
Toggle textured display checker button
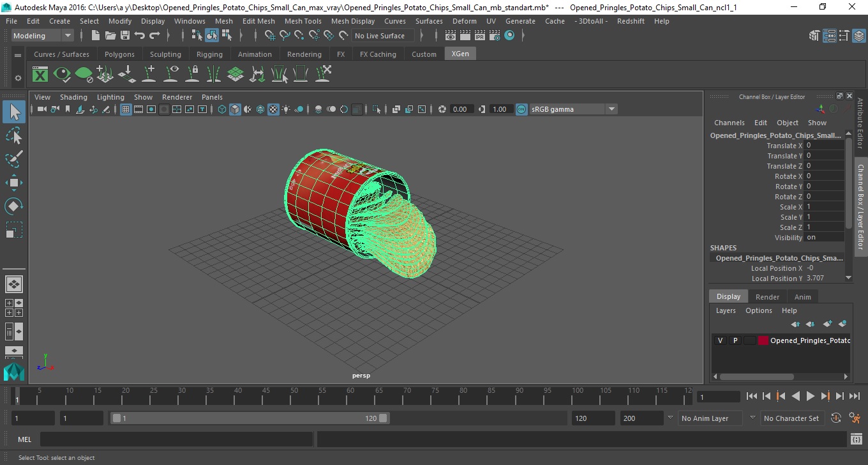tap(273, 109)
